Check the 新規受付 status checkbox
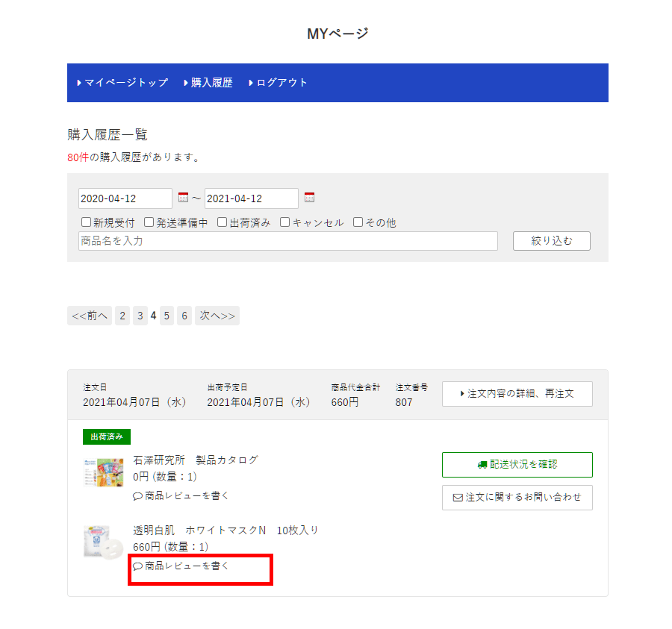This screenshot has height=629, width=672. coord(86,222)
